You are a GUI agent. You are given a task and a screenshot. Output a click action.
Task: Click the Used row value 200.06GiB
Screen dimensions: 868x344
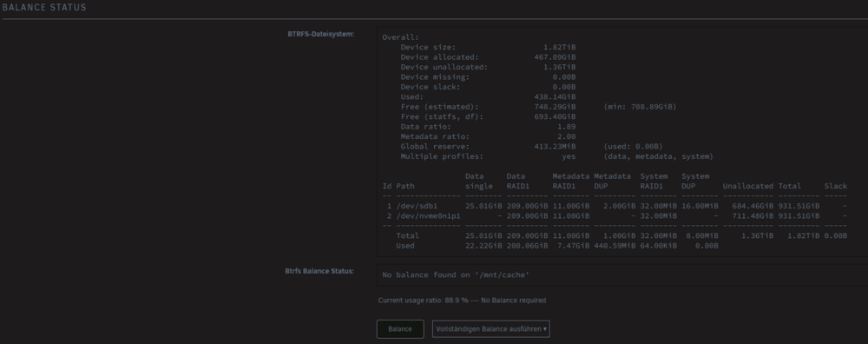(527, 246)
